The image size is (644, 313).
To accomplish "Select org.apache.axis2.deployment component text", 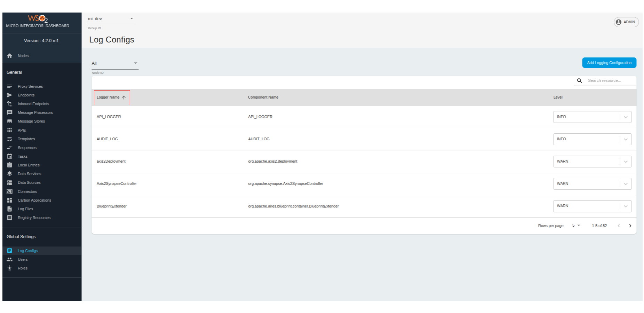I will [272, 162].
